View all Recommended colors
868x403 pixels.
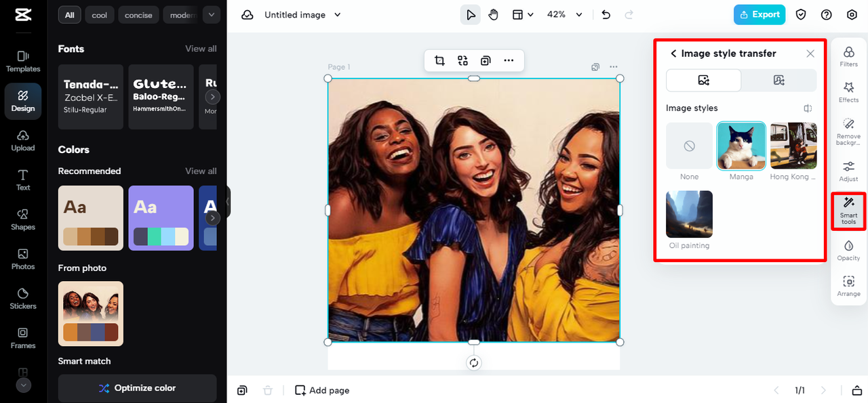(201, 171)
